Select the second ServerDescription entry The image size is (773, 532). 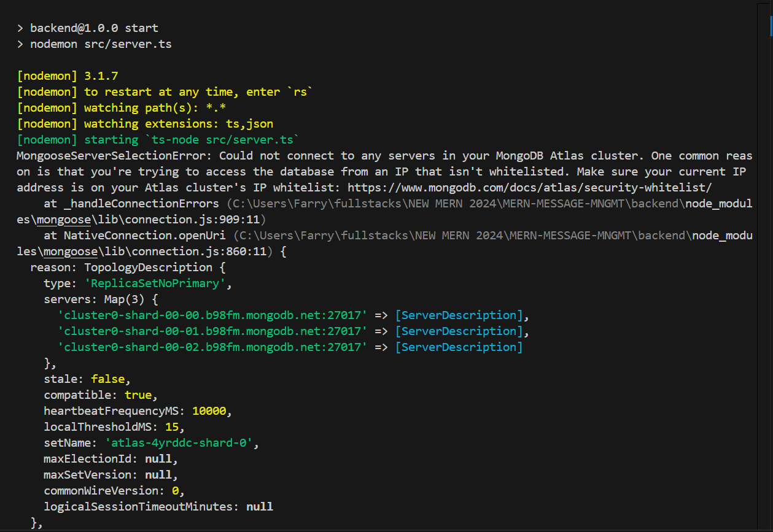(459, 331)
